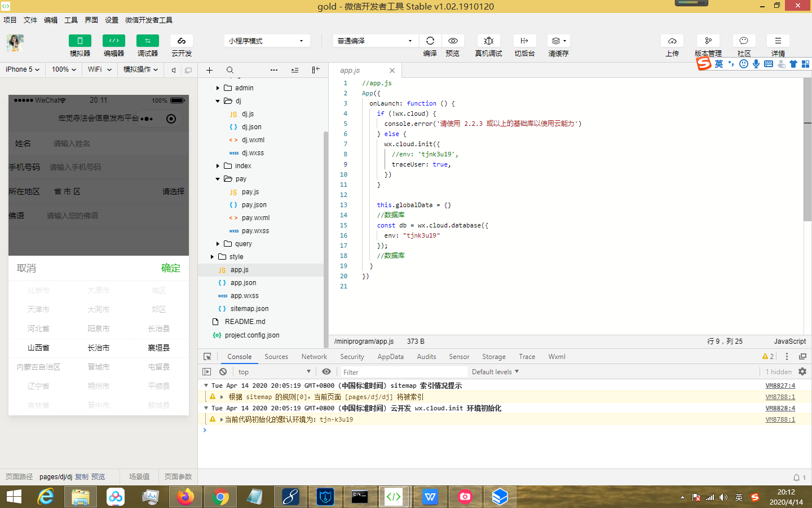Toggle the console live expression eye

tap(326, 372)
